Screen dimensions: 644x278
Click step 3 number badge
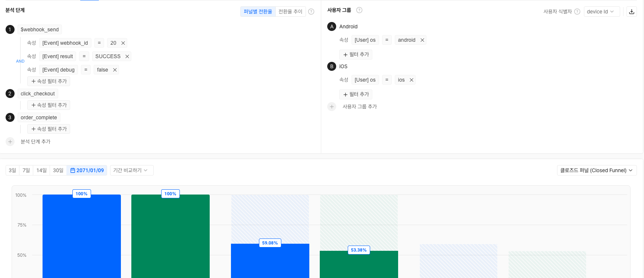coord(10,117)
